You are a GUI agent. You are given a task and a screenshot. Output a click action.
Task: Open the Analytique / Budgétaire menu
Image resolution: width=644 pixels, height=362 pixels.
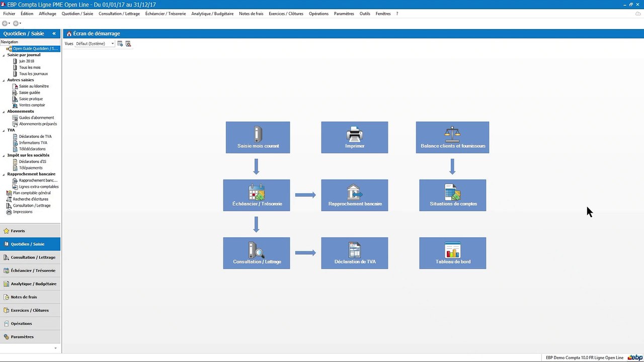pyautogui.click(x=212, y=14)
